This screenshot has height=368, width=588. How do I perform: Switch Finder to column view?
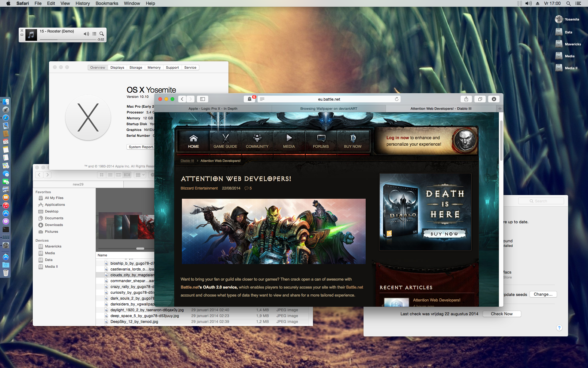pyautogui.click(x=119, y=175)
